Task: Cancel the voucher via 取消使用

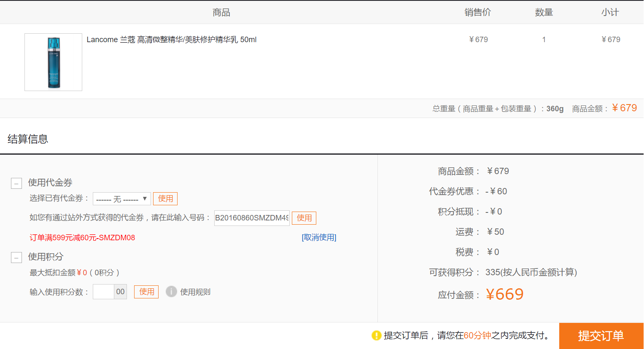Action: pyautogui.click(x=319, y=237)
